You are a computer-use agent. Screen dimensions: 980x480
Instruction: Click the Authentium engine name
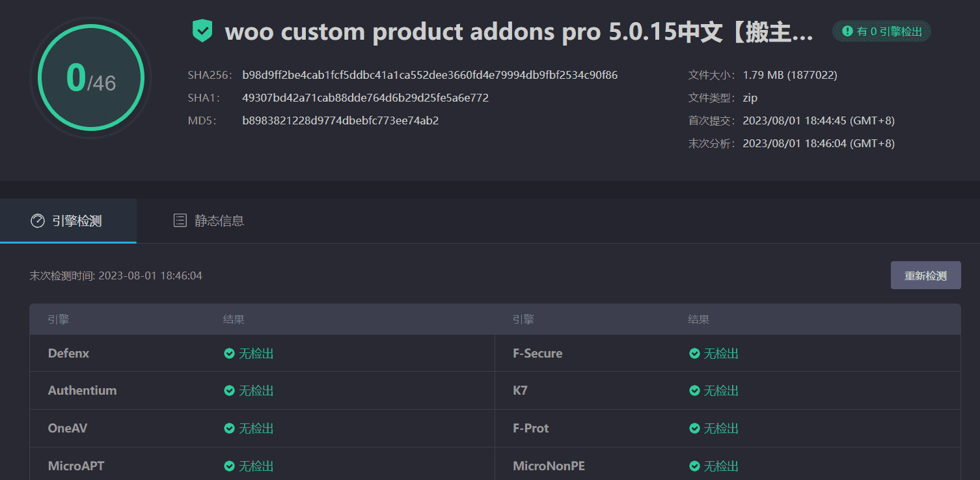[x=82, y=391]
